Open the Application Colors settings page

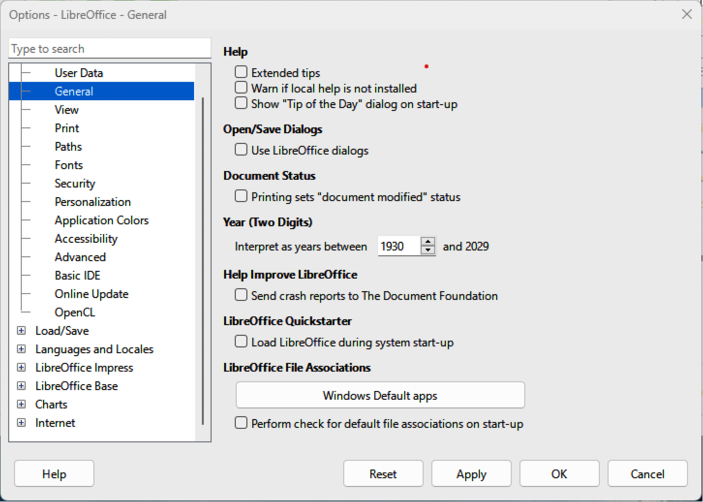coord(101,220)
